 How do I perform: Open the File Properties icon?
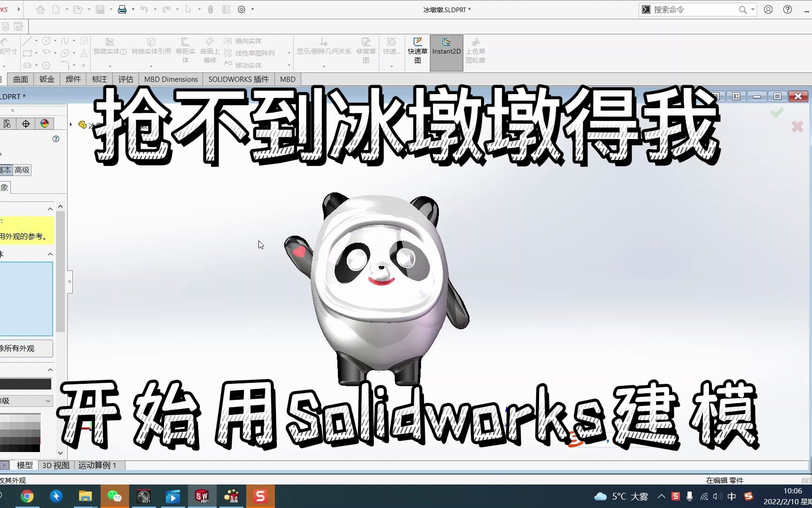click(226, 9)
